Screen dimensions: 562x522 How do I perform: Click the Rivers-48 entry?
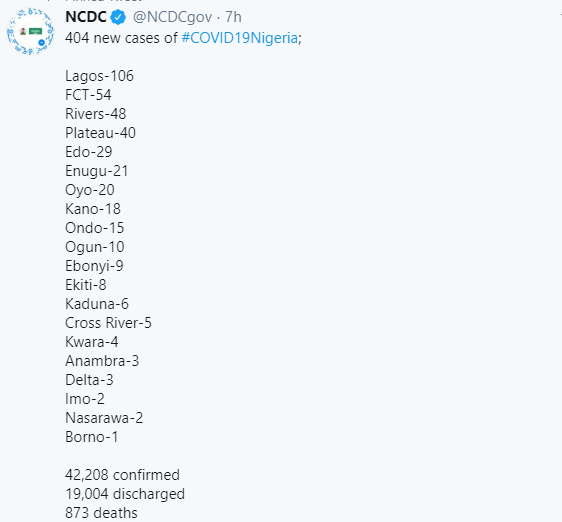96,114
